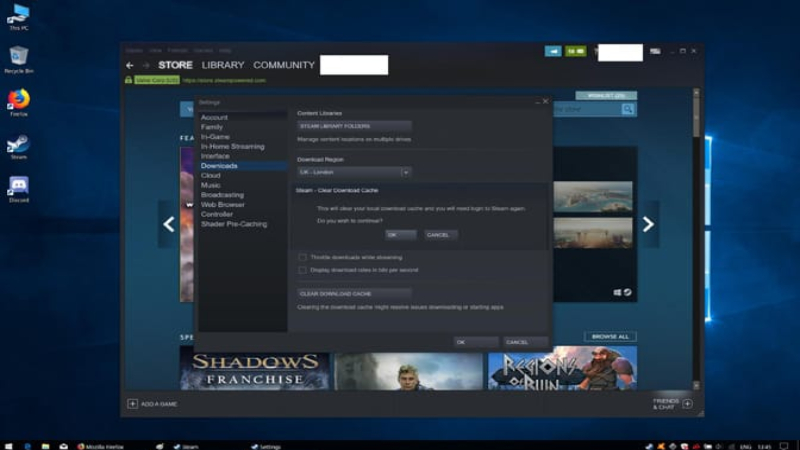This screenshot has width=800, height=450.
Task: Open the COMMUNITY tab
Action: [x=284, y=65]
